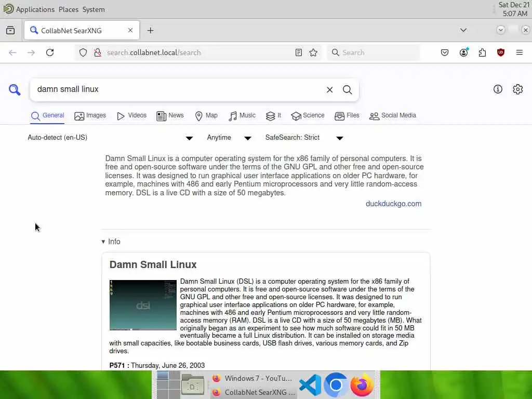Open the DSL desktop screenshot thumbnail
The height and width of the screenshot is (399, 532).
pyautogui.click(x=143, y=304)
